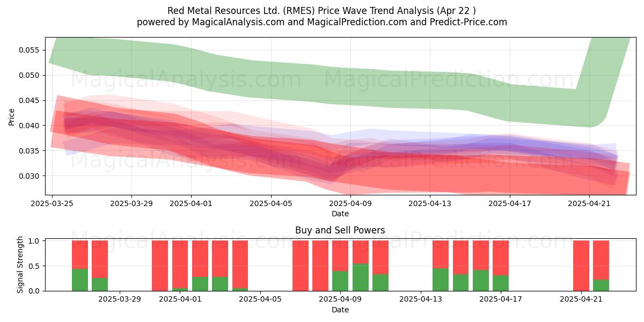Click the 2025-04-17 date tick on the price chart
This screenshot has height=322, width=644.
tap(510, 203)
